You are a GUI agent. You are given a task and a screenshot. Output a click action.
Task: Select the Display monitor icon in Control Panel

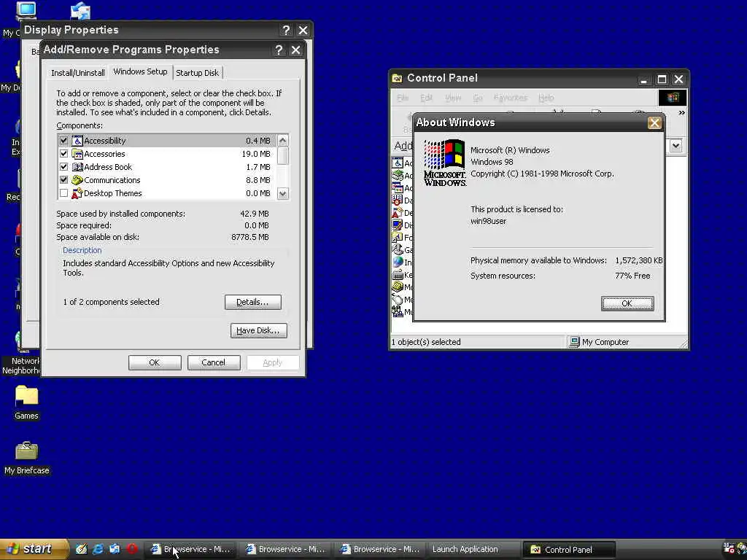pos(398,225)
